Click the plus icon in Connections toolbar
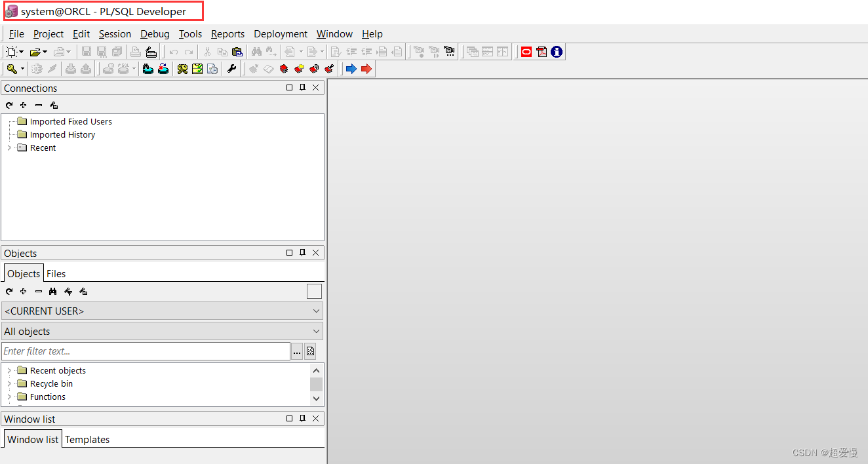 click(x=24, y=105)
